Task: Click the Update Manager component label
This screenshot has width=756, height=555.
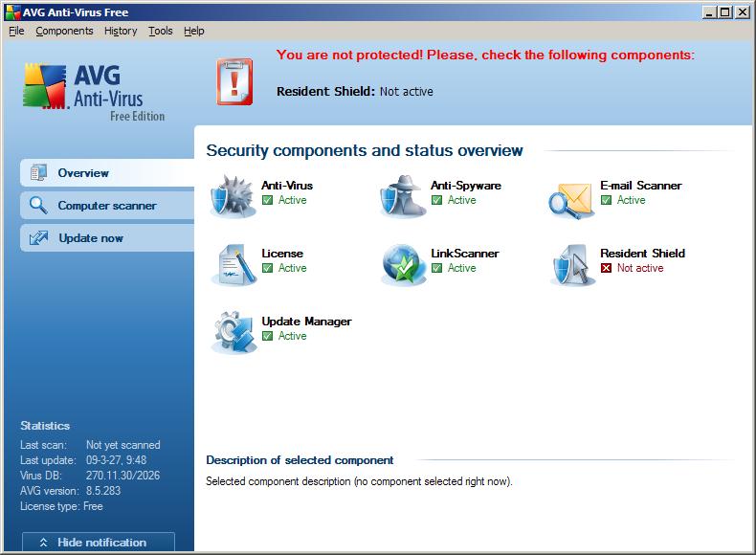Action: 306,322
